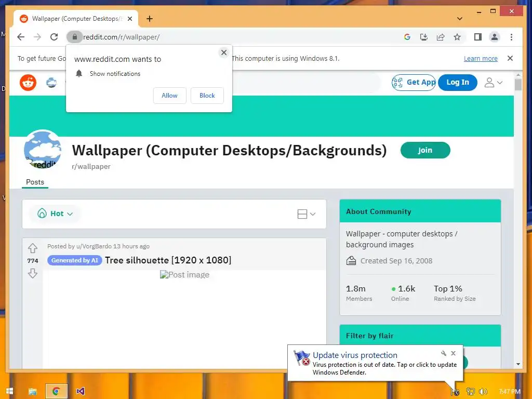
Task: Select the Posts tab
Action: click(x=35, y=182)
